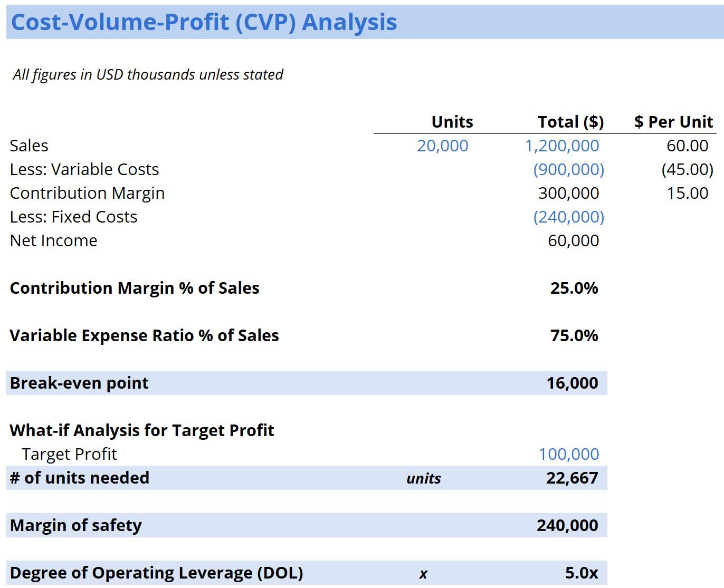Select contribution margin per unit 15.00

(x=687, y=193)
